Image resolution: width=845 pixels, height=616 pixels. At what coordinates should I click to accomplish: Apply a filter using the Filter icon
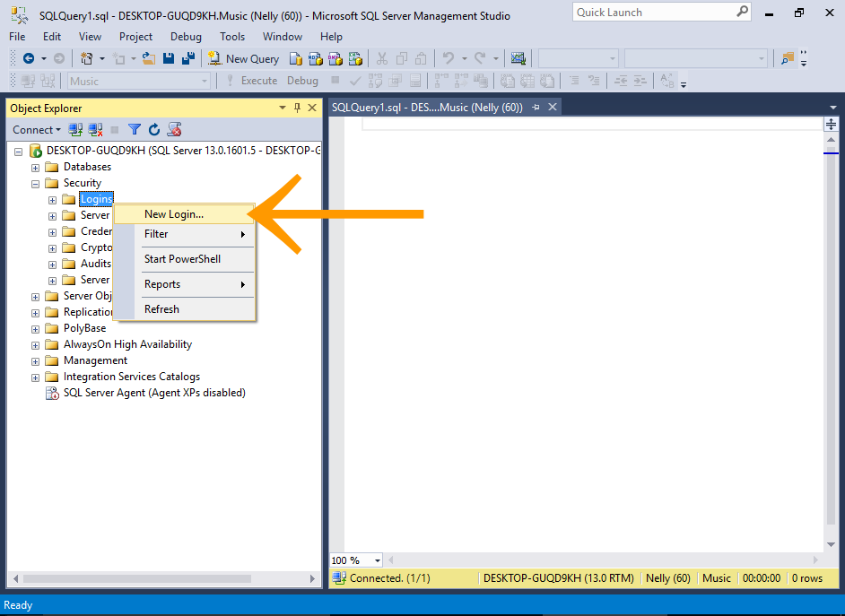tap(135, 129)
